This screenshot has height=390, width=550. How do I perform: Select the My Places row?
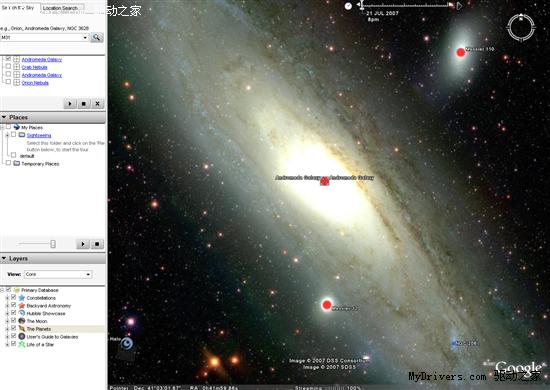pyautogui.click(x=32, y=127)
